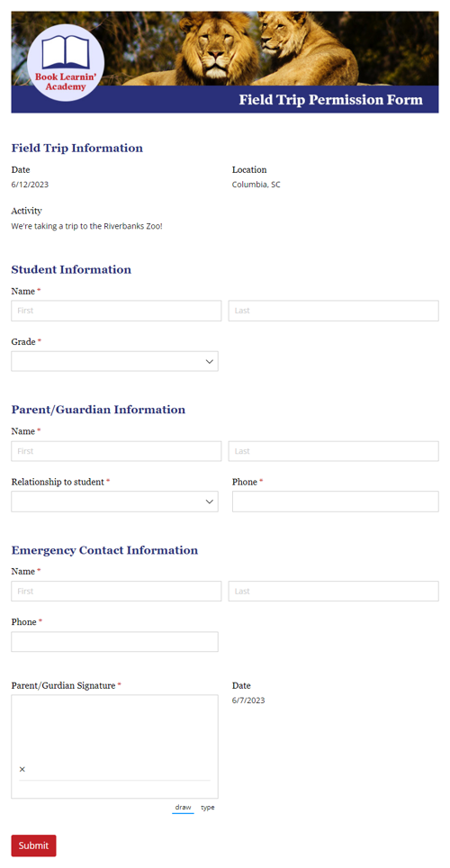Select the emergency contact Phone field

[114, 642]
